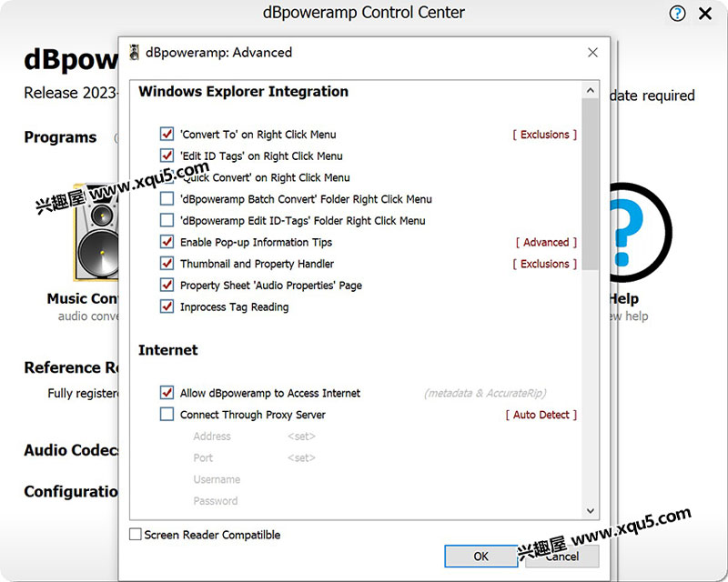The image size is (728, 582).
Task: Click the 'Password' proxy label
Action: point(216,501)
